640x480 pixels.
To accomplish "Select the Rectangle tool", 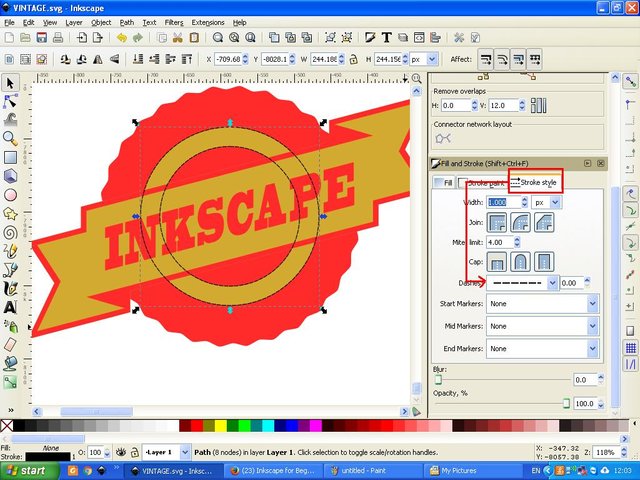I will (x=10, y=158).
